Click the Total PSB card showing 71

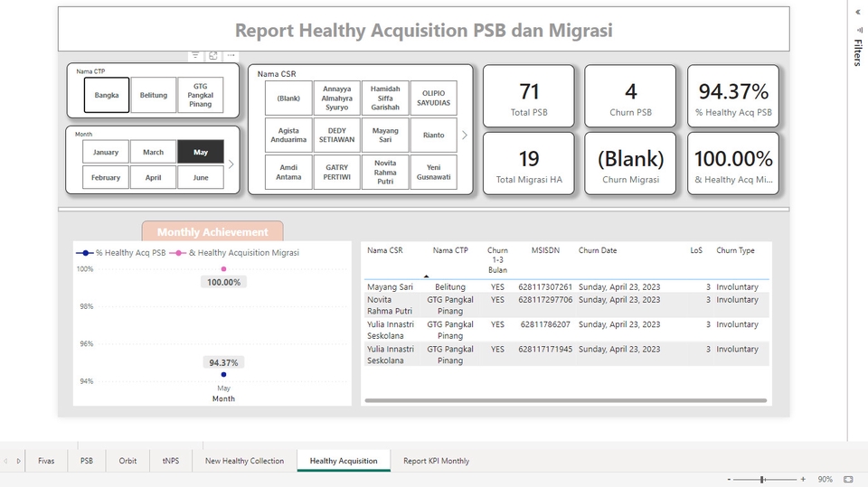click(x=529, y=97)
